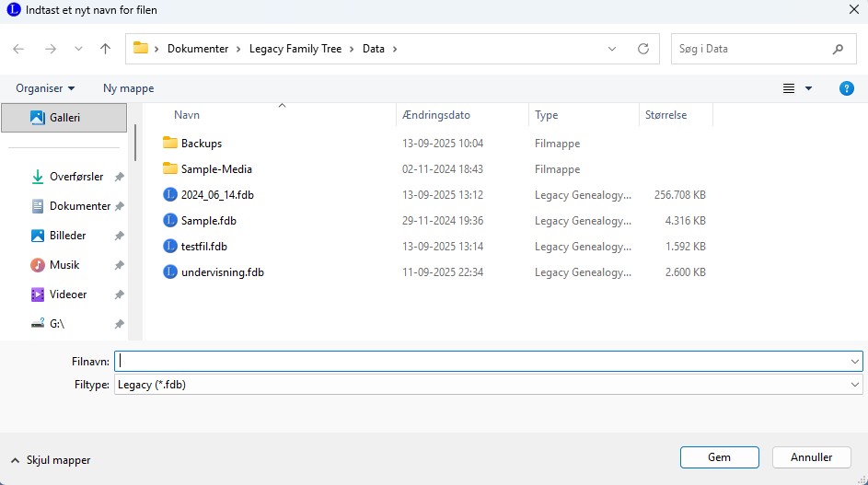868x485 pixels.
Task: Open the Sample-Media folder
Action: [215, 169]
